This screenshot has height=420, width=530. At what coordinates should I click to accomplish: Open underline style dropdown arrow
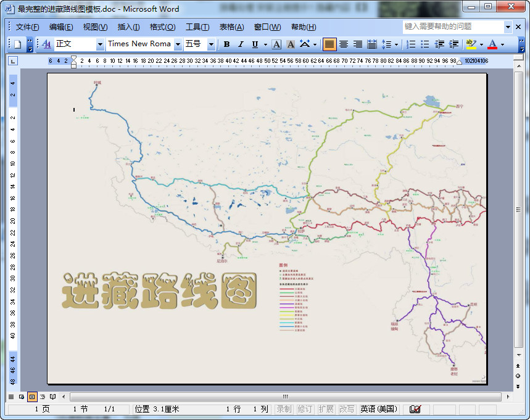coord(265,44)
